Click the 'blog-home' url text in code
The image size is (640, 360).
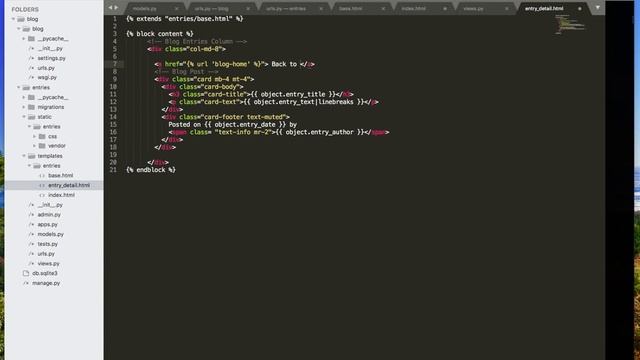click(x=231, y=64)
